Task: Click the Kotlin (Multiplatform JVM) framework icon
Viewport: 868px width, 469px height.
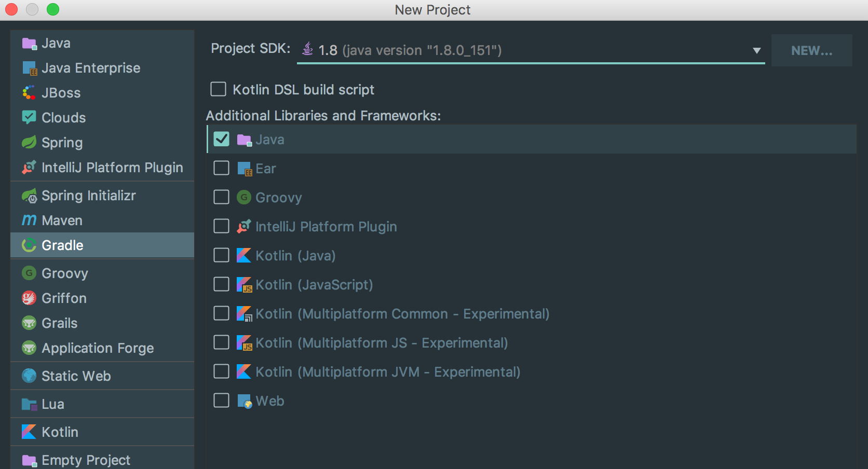Action: (244, 371)
